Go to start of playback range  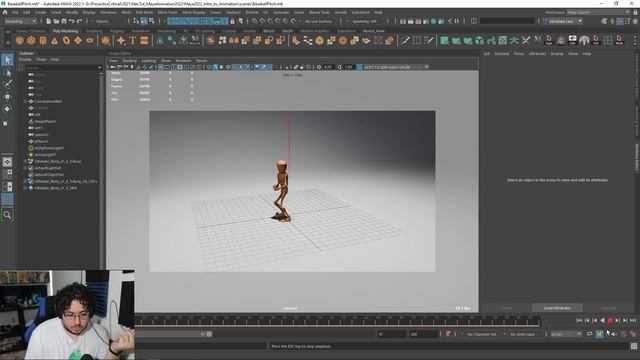tap(579, 321)
